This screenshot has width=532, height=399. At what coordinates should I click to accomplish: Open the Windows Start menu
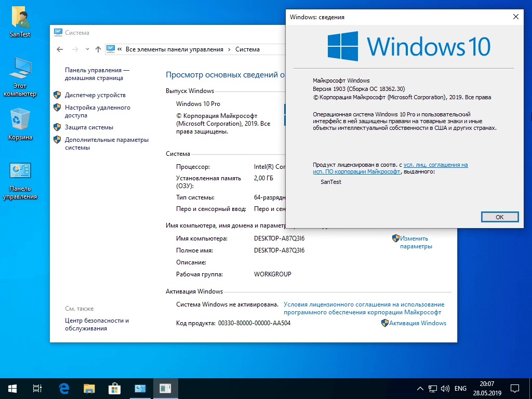tap(12, 389)
